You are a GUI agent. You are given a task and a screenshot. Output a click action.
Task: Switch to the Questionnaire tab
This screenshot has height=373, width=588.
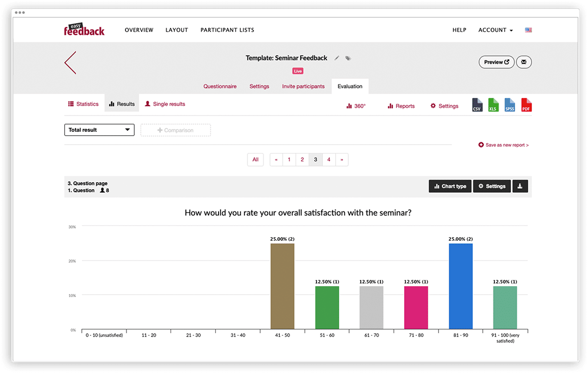point(220,86)
